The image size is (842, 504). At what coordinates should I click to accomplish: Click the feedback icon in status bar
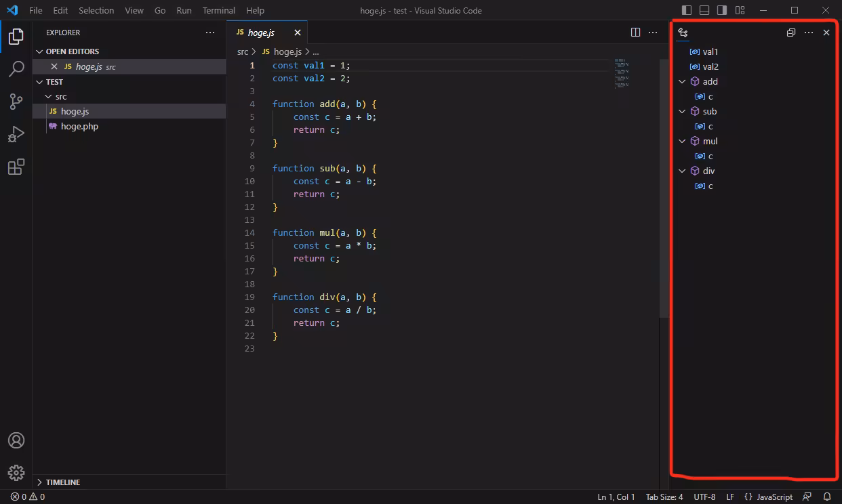pos(807,497)
